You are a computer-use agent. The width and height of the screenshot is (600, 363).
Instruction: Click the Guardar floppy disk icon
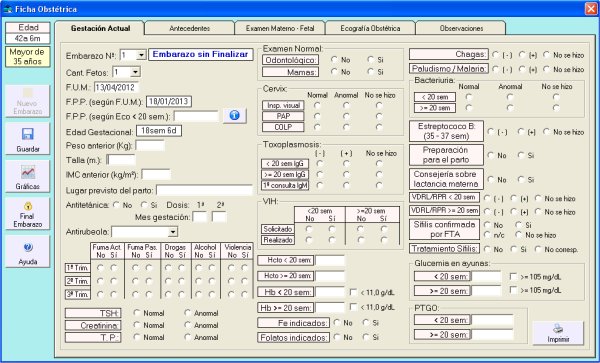click(28, 134)
